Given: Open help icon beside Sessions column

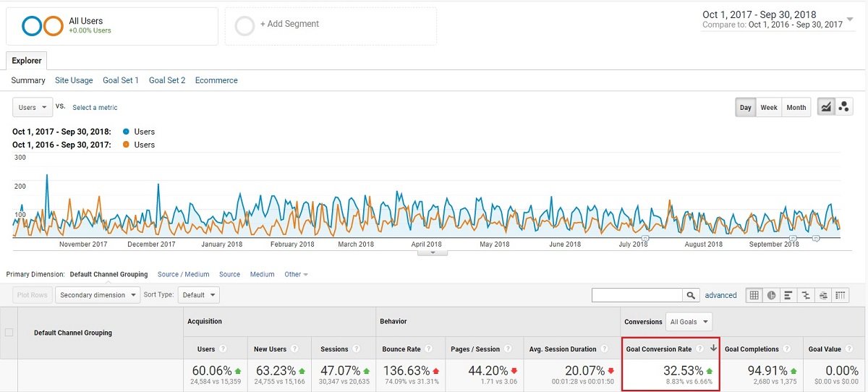Looking at the screenshot, I should click(355, 349).
